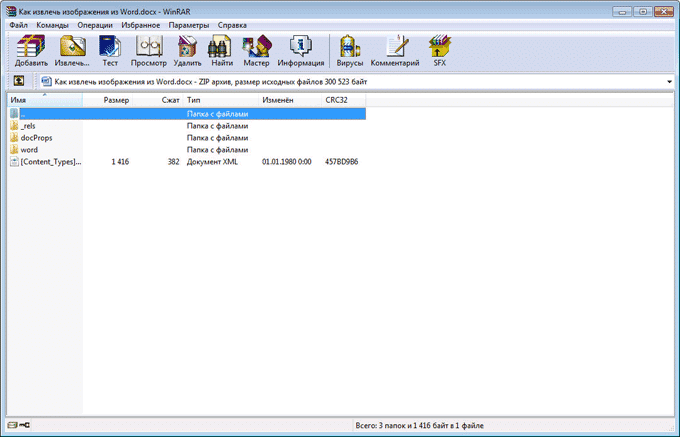
Task: Select the _rels folder name
Action: coord(28,126)
